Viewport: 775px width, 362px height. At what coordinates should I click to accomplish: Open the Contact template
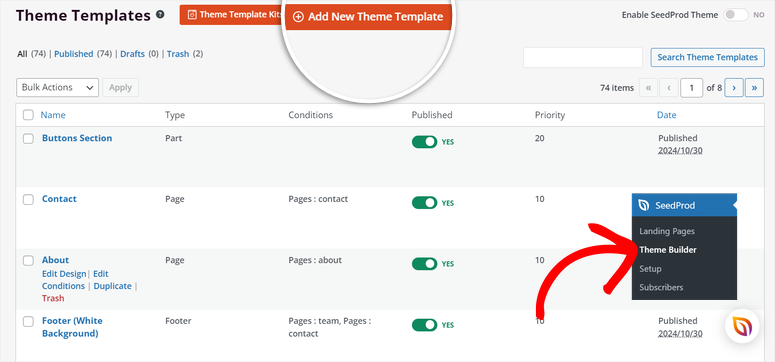59,199
